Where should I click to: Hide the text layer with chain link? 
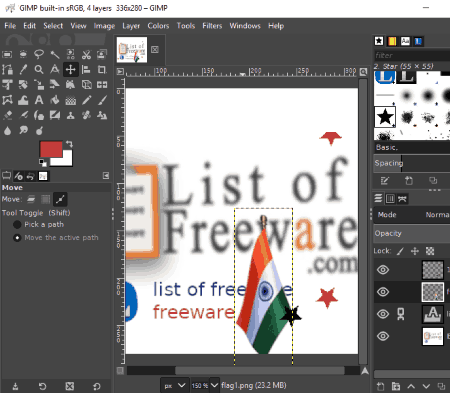click(383, 314)
